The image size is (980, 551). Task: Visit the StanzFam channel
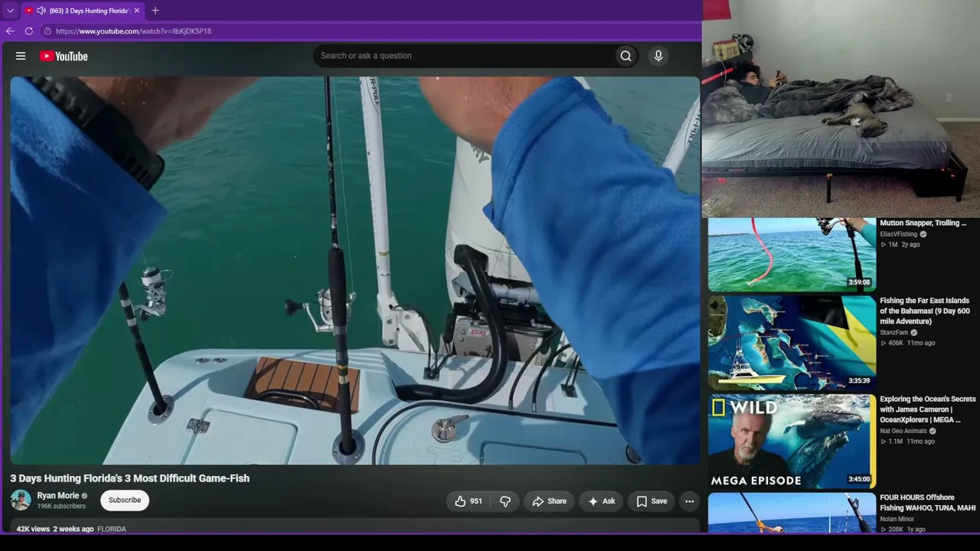894,333
